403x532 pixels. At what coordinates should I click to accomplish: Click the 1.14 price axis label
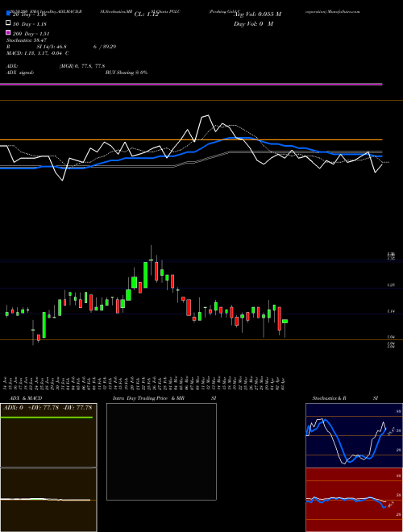[391, 311]
